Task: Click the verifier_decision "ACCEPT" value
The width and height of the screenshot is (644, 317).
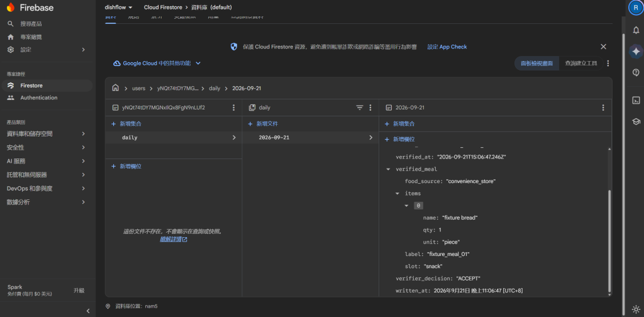Action: (468, 279)
